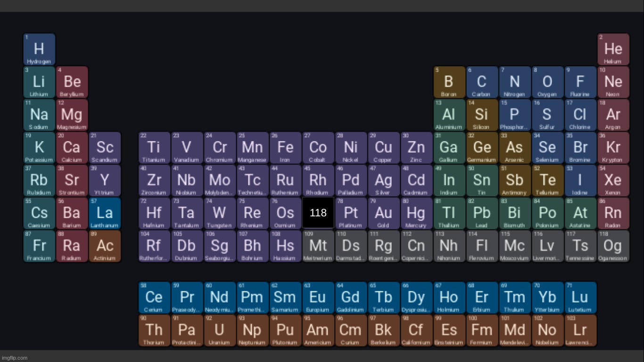The width and height of the screenshot is (644, 362).
Task: Click the Silver (Ag) element
Action: pyautogui.click(x=383, y=180)
